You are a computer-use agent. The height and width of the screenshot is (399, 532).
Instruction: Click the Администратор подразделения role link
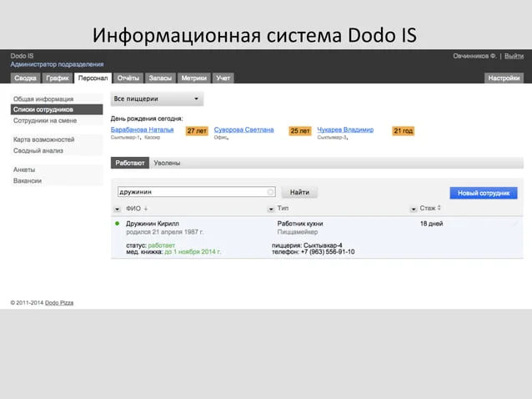pyautogui.click(x=57, y=64)
